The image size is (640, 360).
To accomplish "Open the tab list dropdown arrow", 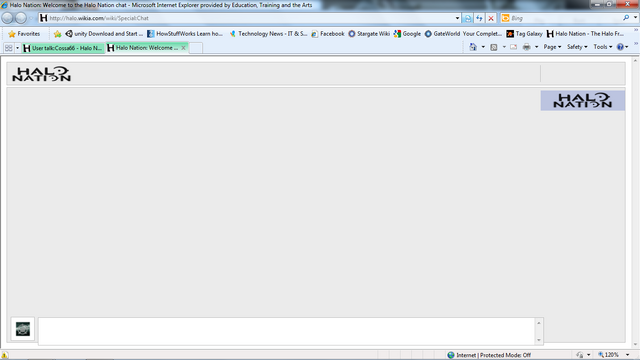I will click(x=18, y=48).
